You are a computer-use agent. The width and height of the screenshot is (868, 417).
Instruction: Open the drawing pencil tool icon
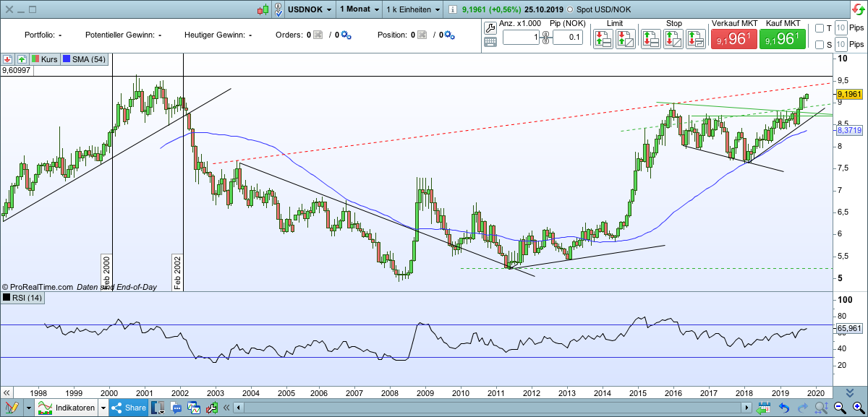click(12, 408)
